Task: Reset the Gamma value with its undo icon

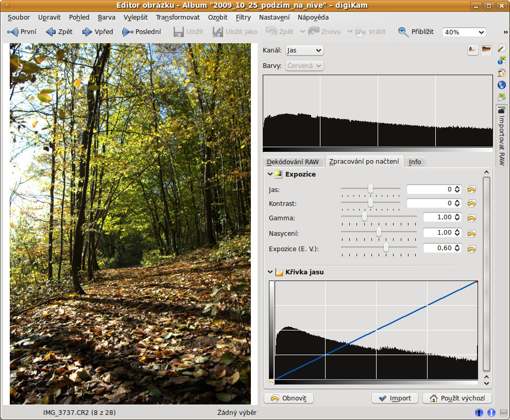Action: coord(471,218)
